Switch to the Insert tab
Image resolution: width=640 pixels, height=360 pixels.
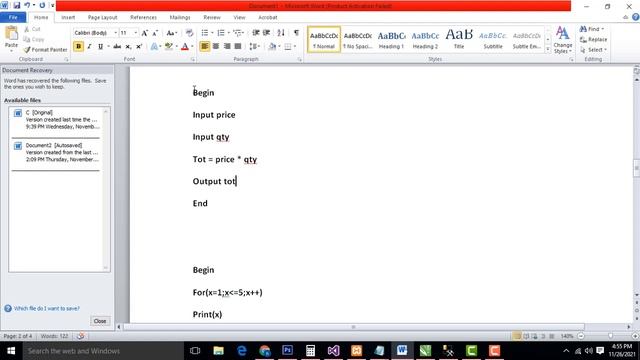tap(68, 18)
